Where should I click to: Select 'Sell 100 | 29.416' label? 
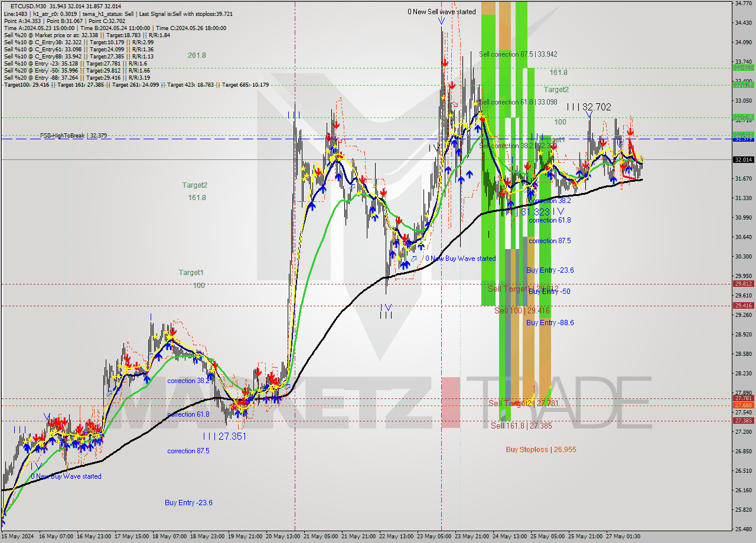coord(522,310)
